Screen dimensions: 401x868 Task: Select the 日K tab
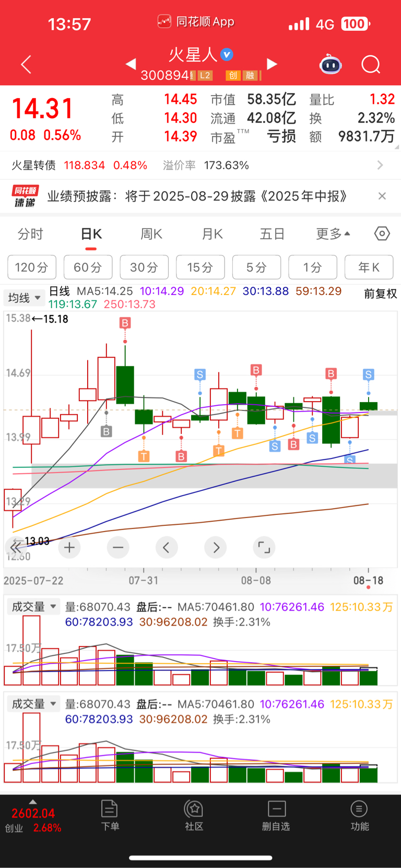91,233
